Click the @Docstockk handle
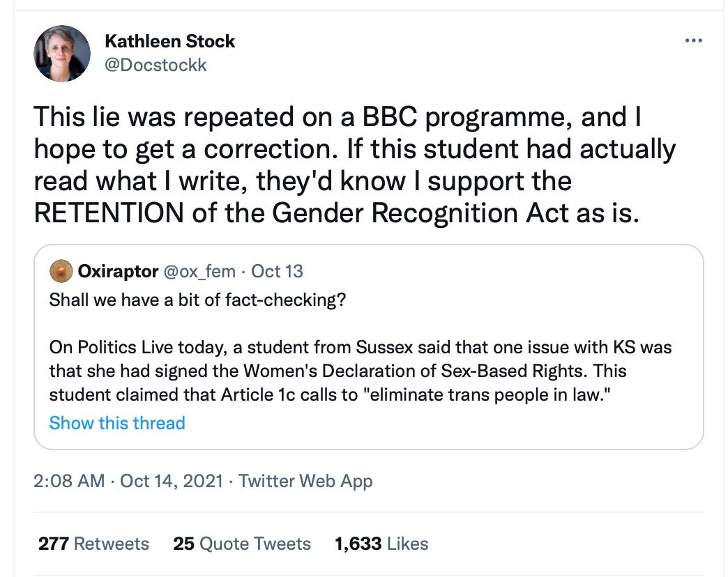The width and height of the screenshot is (728, 577). pos(156,65)
